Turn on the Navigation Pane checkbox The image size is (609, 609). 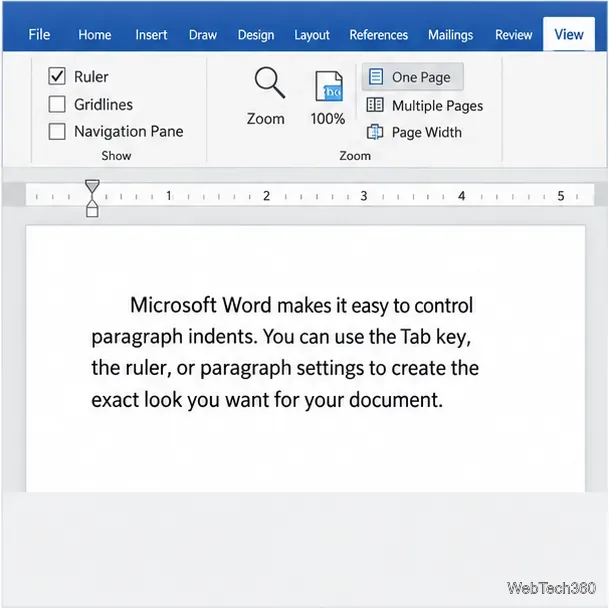click(57, 131)
